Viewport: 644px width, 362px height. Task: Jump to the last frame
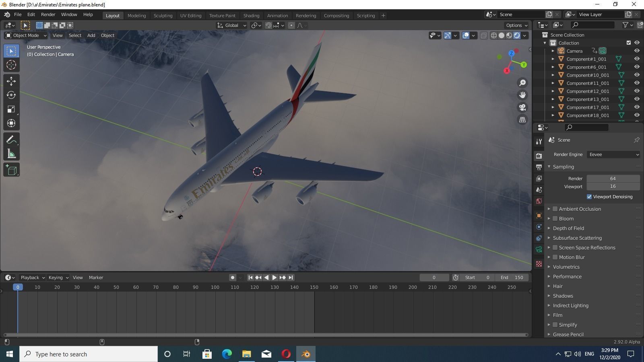tap(291, 278)
